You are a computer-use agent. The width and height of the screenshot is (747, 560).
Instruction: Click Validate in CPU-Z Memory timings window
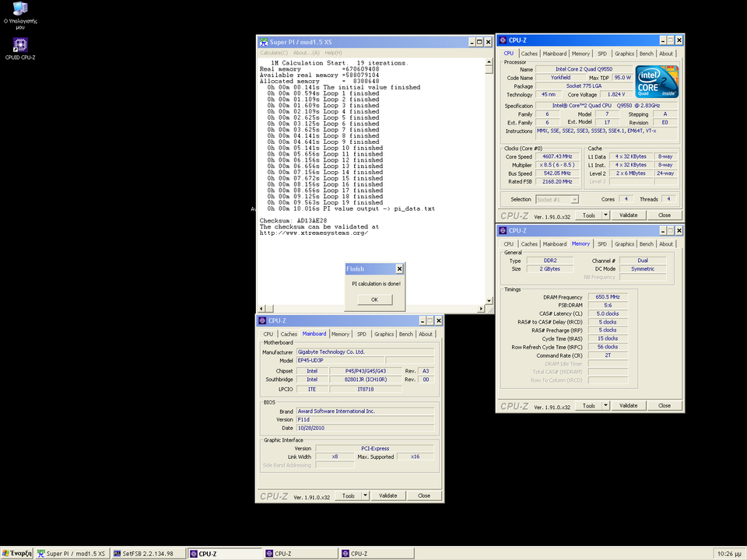coord(629,406)
